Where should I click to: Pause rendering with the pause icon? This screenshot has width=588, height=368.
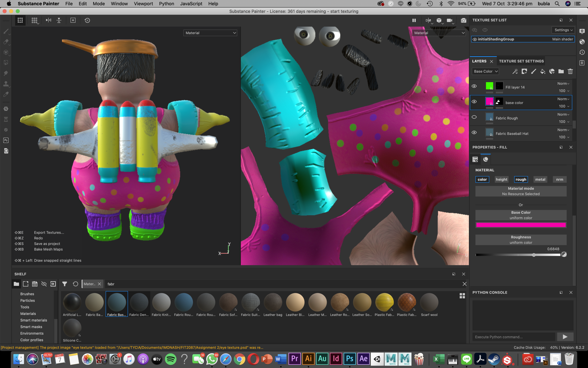point(414,20)
